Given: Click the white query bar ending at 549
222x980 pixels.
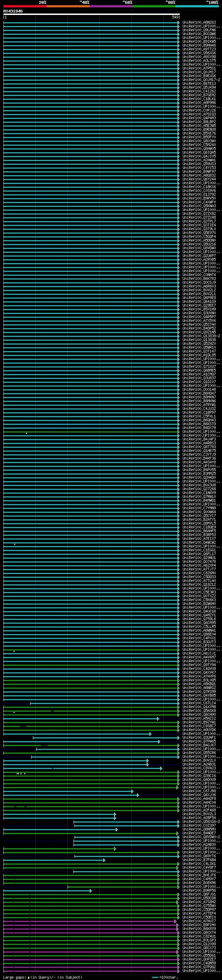Looking at the screenshot, I should click(x=92, y=14).
